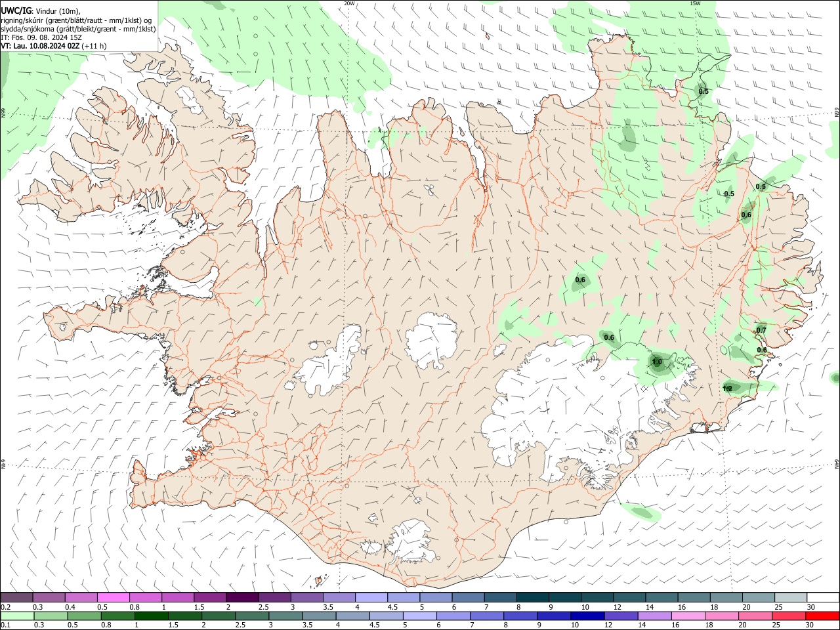Click 'rigning/skúrir (grænt/blátt/rautt' legend description line
This screenshot has width=840, height=630.
[75, 20]
